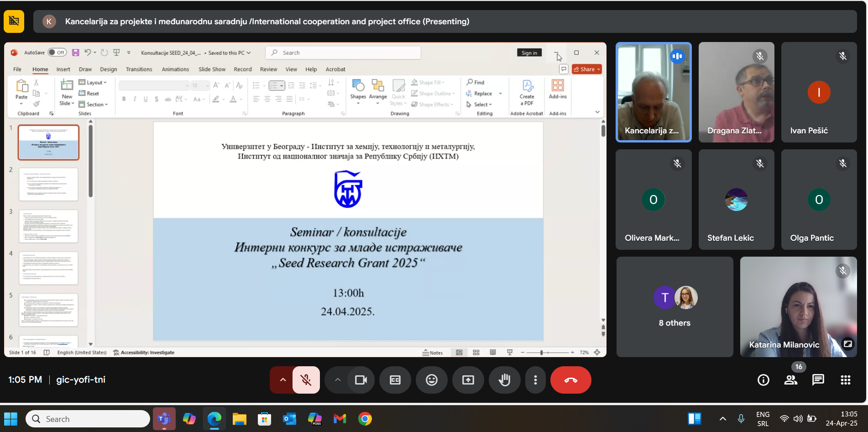
Task: Adjust the PowerPoint zoom slider
Action: click(541, 353)
